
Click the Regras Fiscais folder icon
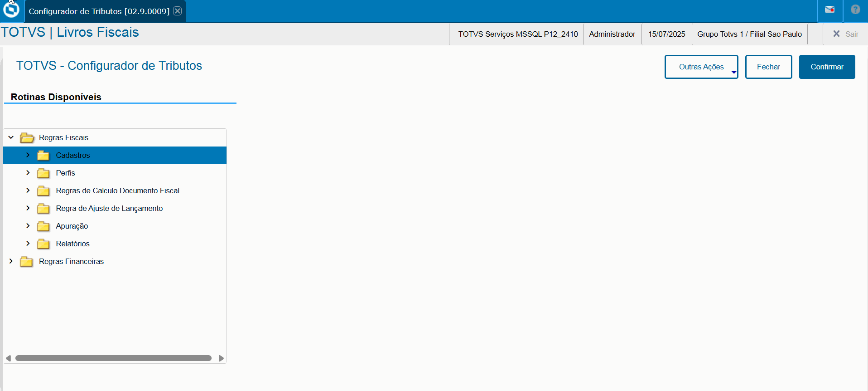click(27, 137)
